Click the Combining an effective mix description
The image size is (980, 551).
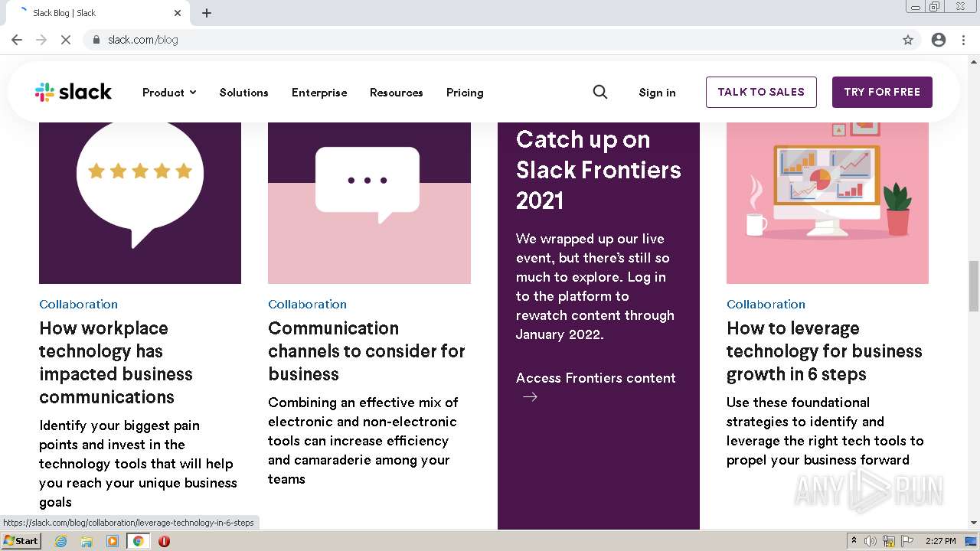[x=363, y=441]
